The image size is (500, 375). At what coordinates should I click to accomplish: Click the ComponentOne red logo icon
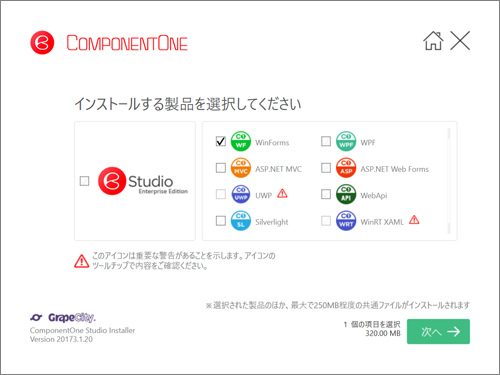pyautogui.click(x=42, y=43)
